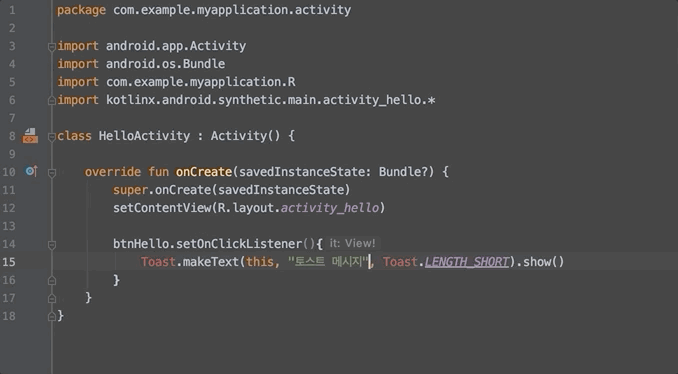Click the first 'Toast' on line 15
Screen dimensions: 678x374
(x=158, y=262)
